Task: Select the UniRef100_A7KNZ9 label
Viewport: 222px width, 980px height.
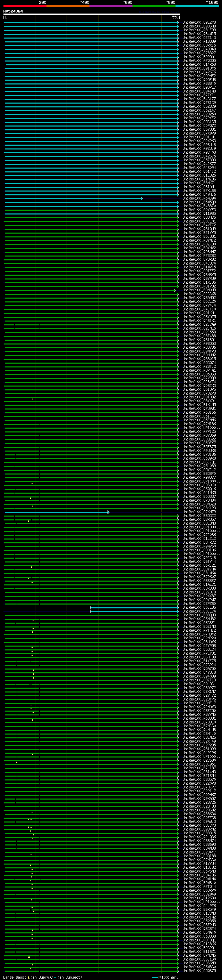Action: click(199, 512)
